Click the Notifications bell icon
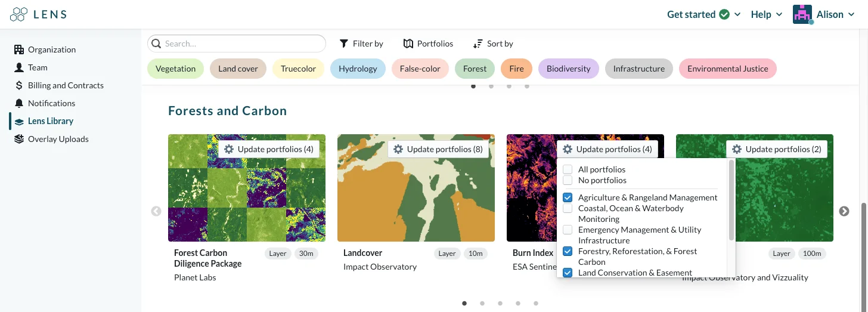The width and height of the screenshot is (868, 312). [19, 103]
